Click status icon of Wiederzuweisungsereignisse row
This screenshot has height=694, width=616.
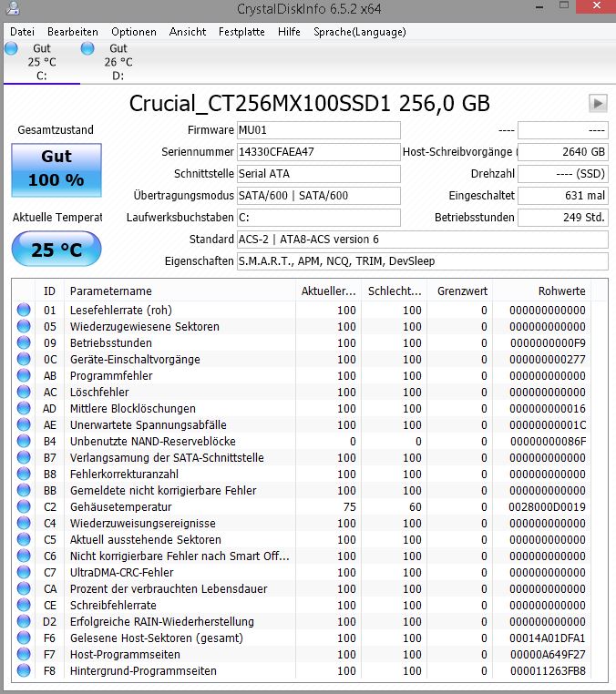point(24,523)
